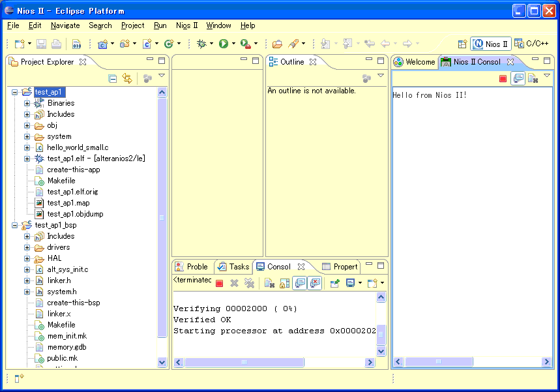Image resolution: width=560 pixels, height=392 pixels.
Task: Terminate Nios II Console with red stop icon
Action: (x=503, y=79)
